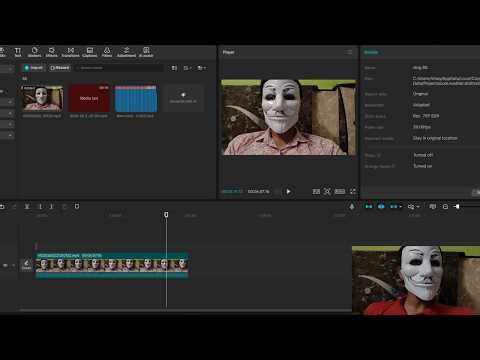This screenshot has height=360, width=480.
Task: Play the video in the Player
Action: 289,192
